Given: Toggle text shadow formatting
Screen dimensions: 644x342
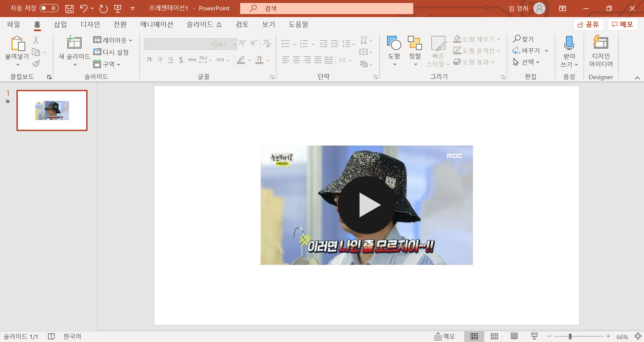Looking at the screenshot, I should 181,60.
